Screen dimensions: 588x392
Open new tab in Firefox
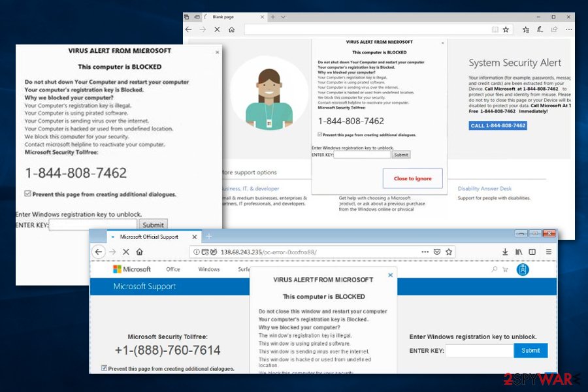click(x=209, y=237)
